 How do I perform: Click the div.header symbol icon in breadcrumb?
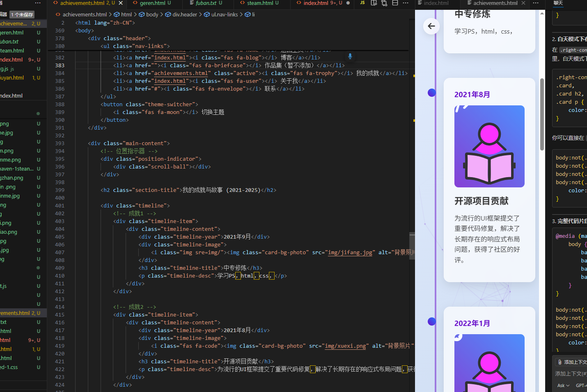[168, 14]
